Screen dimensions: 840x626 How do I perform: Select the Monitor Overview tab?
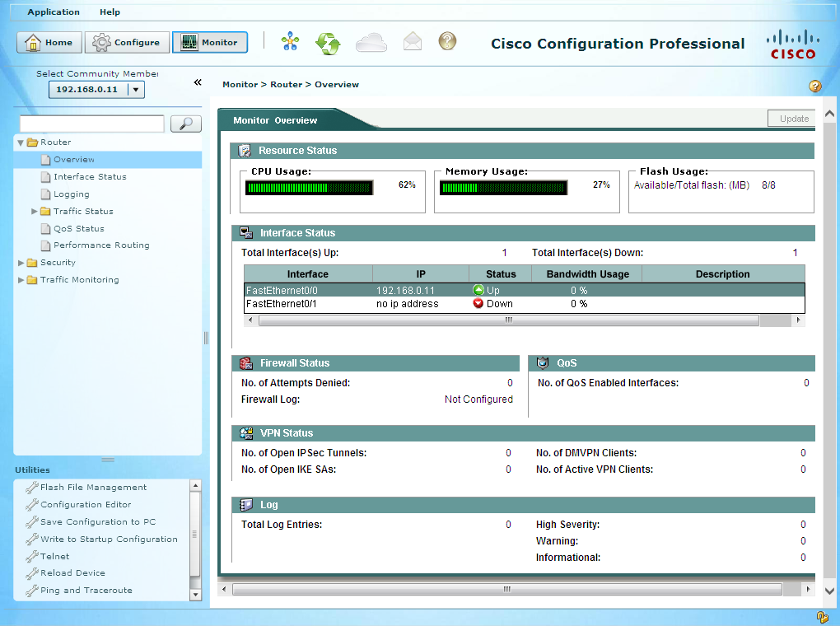point(275,120)
